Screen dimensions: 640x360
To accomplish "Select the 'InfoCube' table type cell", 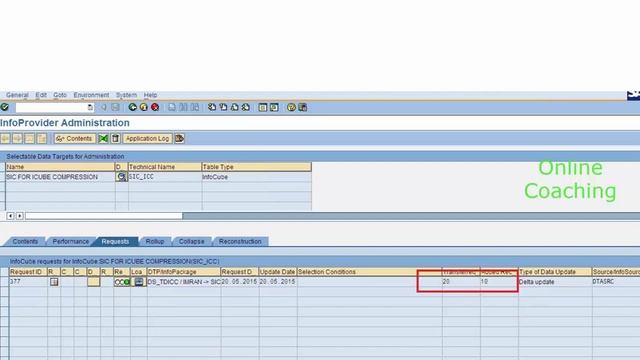I will pos(256,177).
